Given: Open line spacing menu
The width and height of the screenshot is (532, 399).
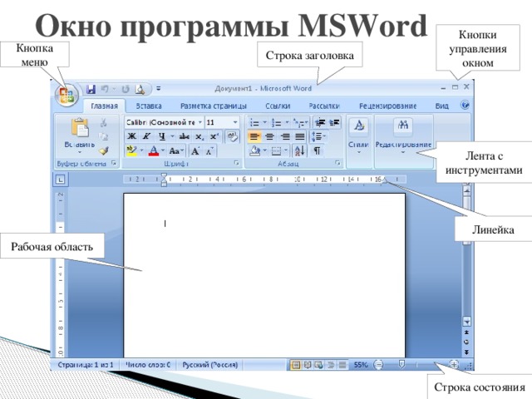Looking at the screenshot, I should click(x=318, y=136).
